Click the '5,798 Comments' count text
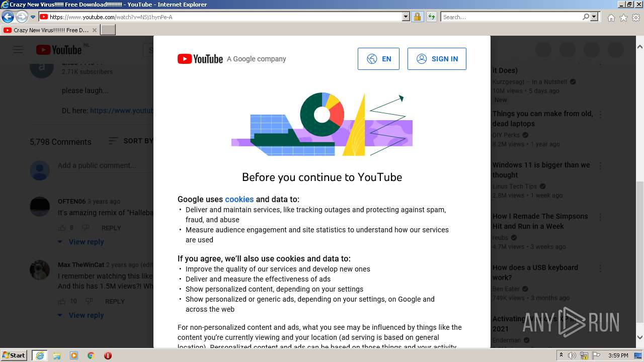This screenshot has height=362, width=644. pyautogui.click(x=60, y=142)
